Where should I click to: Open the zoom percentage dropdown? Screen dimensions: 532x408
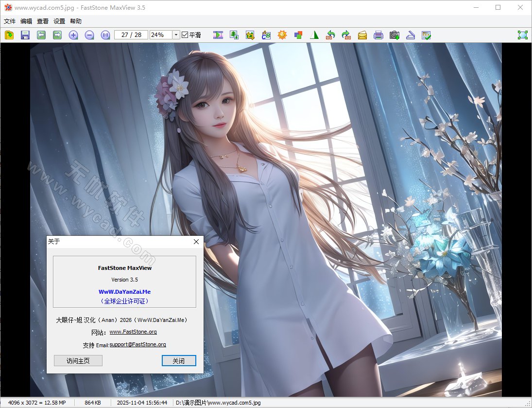tap(177, 35)
